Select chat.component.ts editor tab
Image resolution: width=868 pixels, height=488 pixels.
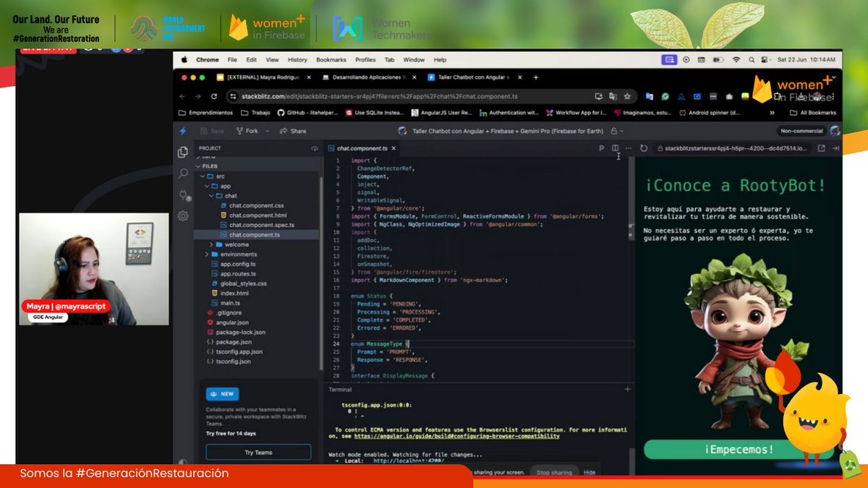pos(362,148)
